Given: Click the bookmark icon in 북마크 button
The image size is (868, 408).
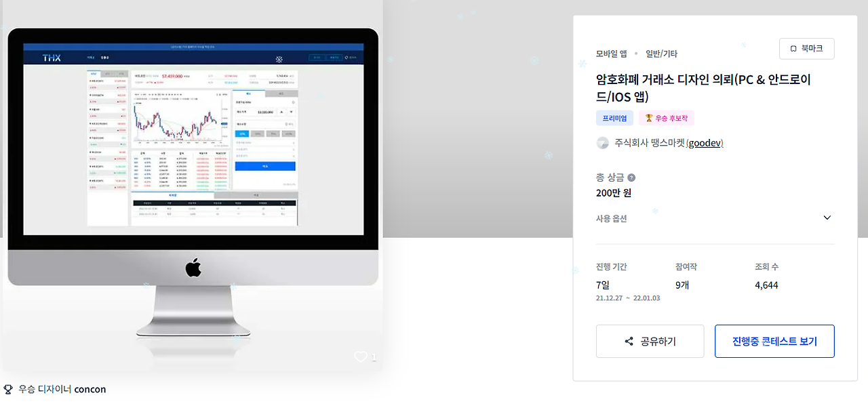Looking at the screenshot, I should coord(793,49).
